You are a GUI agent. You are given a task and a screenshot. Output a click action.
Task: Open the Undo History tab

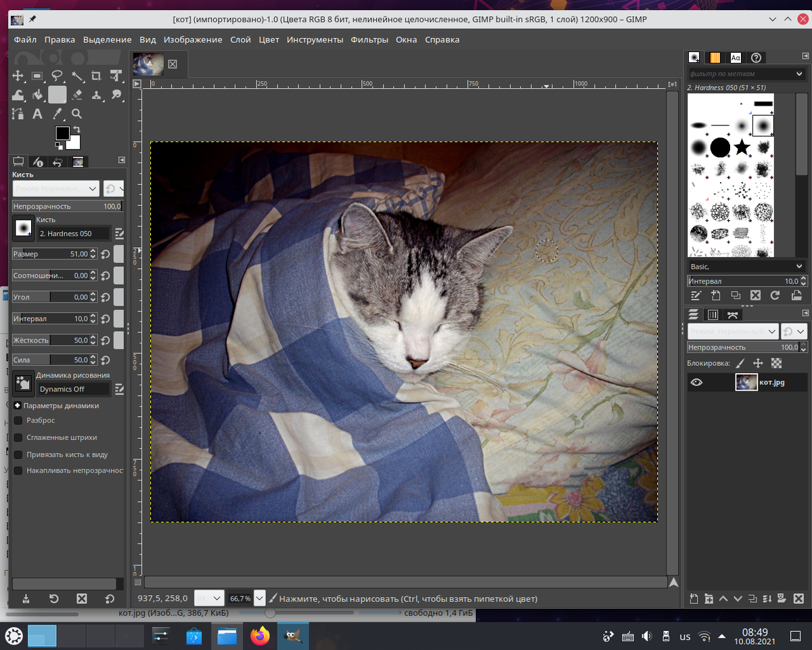[x=58, y=162]
